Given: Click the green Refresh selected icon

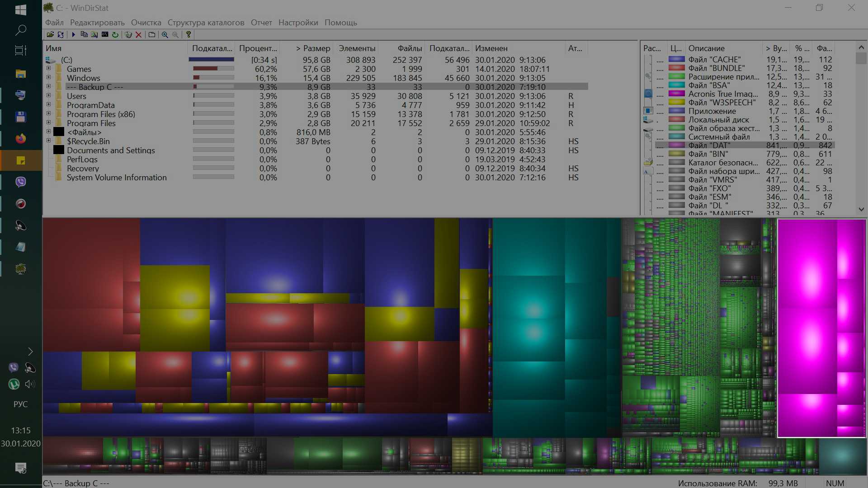Looking at the screenshot, I should click(x=115, y=34).
